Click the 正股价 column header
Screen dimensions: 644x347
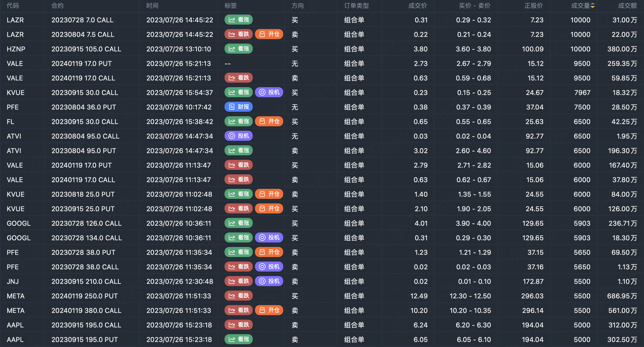534,6
